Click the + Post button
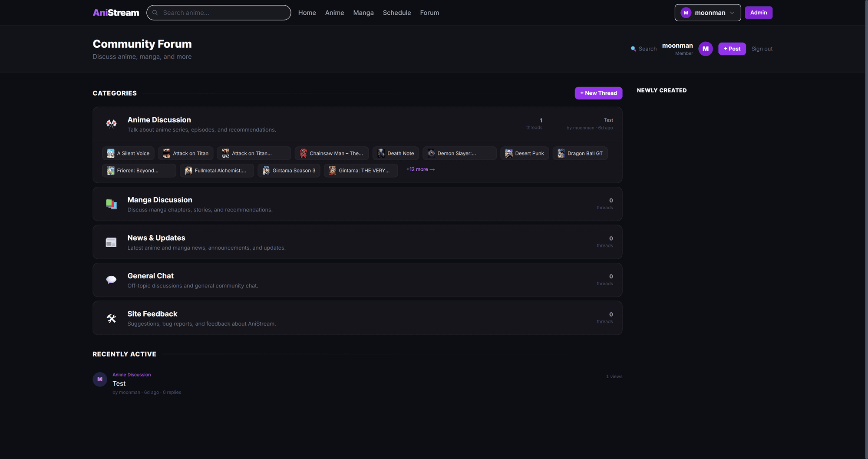 pyautogui.click(x=732, y=49)
